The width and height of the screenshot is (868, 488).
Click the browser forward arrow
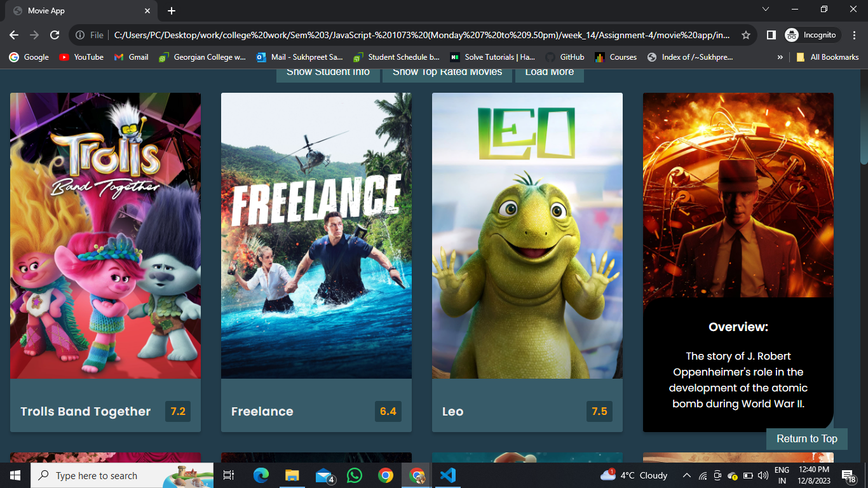(34, 35)
